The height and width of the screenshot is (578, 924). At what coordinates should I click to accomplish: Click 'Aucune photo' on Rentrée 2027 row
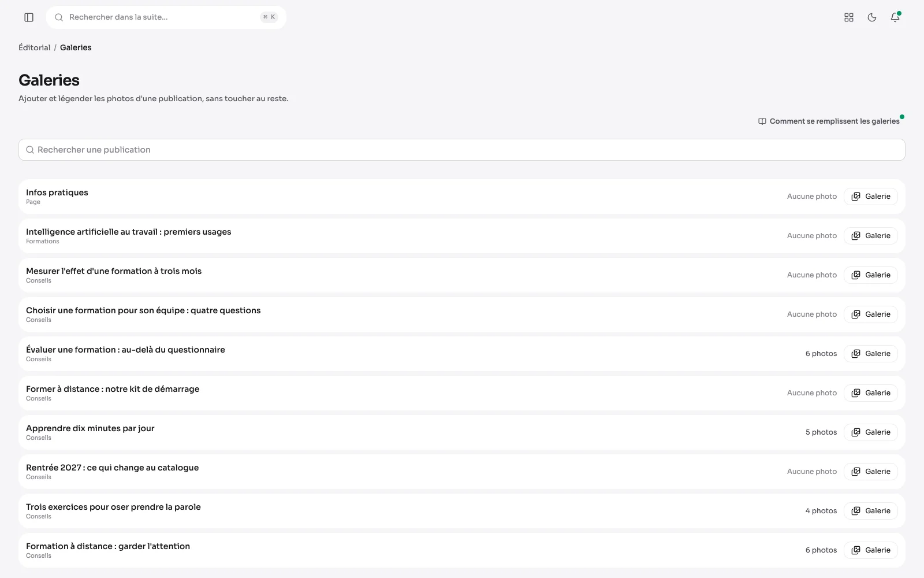pos(812,472)
